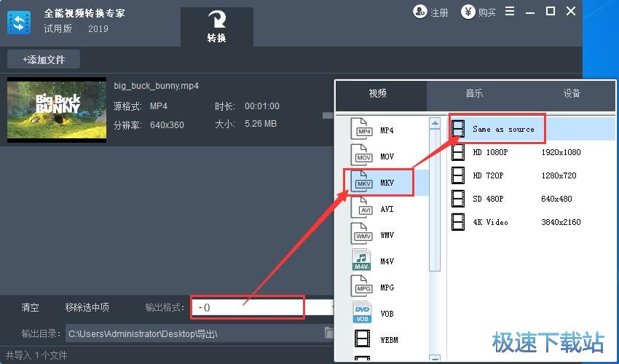Open the 购买 purchase yen icon
The width and height of the screenshot is (619, 364).
coord(468,12)
